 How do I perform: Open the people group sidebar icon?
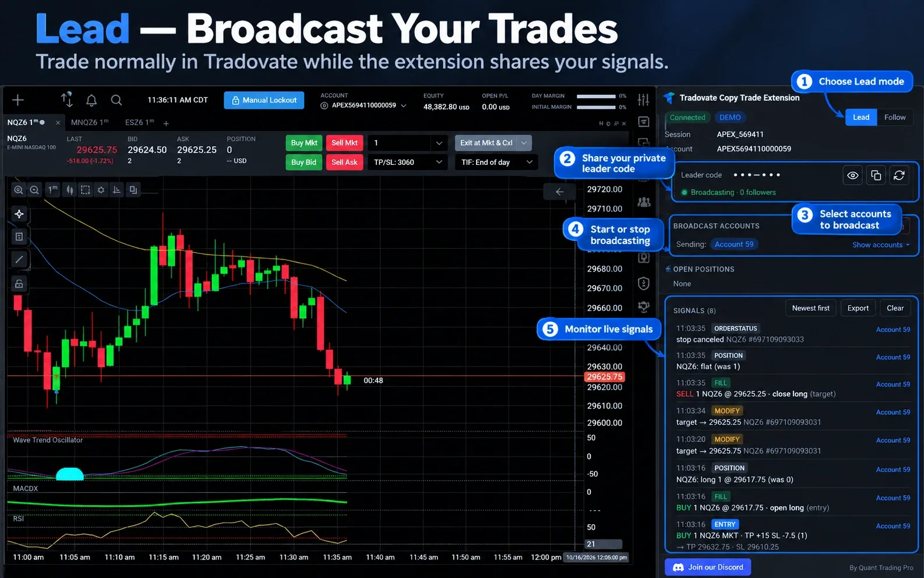click(644, 202)
